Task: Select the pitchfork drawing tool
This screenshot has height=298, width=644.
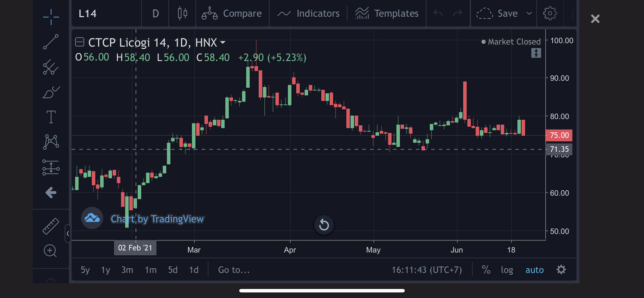Action: (51, 67)
